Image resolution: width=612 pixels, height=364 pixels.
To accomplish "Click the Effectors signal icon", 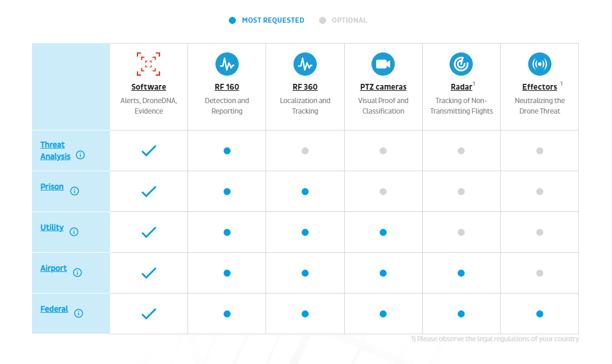I will (540, 64).
